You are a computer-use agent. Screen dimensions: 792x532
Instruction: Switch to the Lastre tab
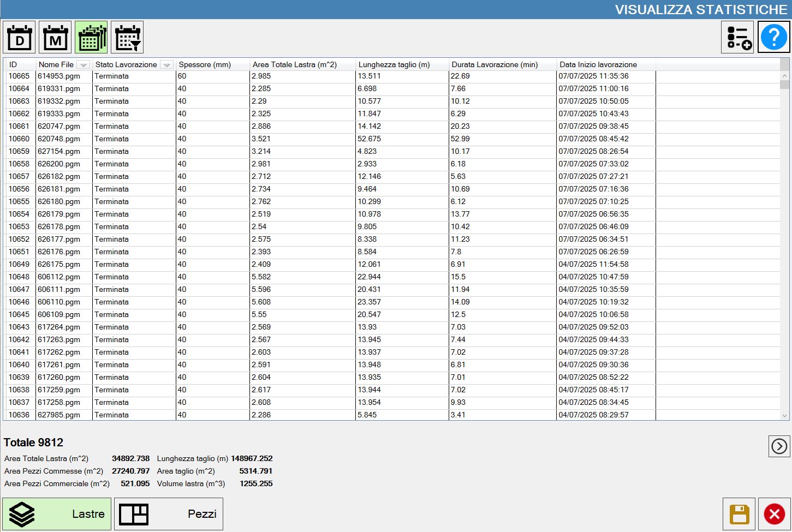(x=57, y=514)
